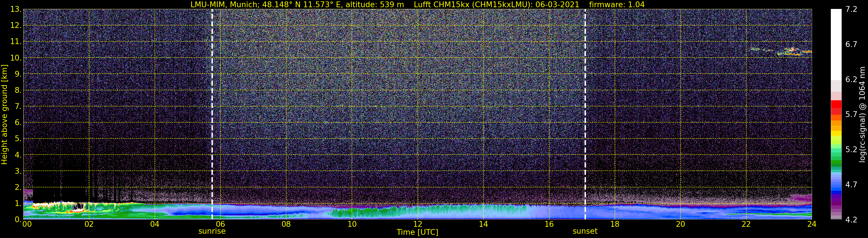Image resolution: width=868 pixels, height=238 pixels.
Task: Click the height axis tick label '12.'
Action: pos(16,26)
